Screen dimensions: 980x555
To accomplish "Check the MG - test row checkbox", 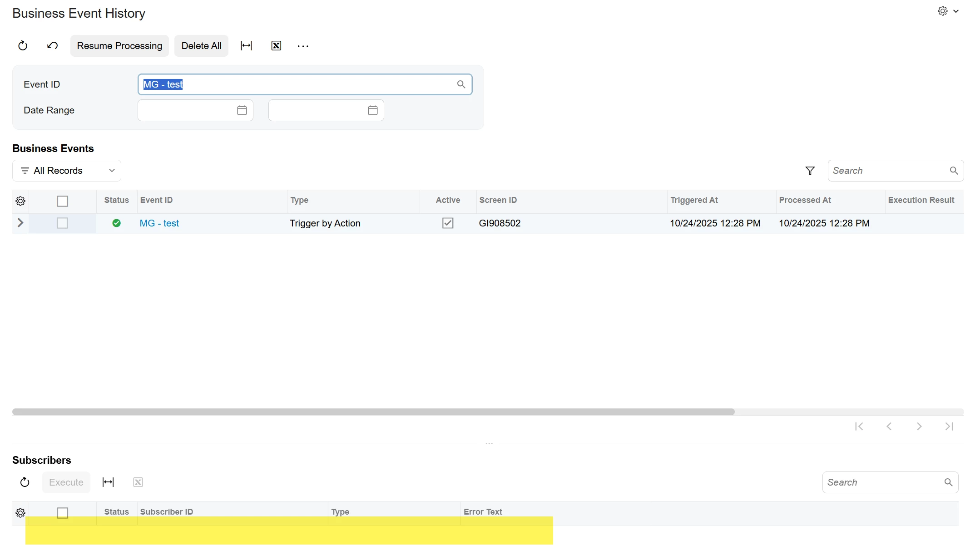I will (62, 223).
